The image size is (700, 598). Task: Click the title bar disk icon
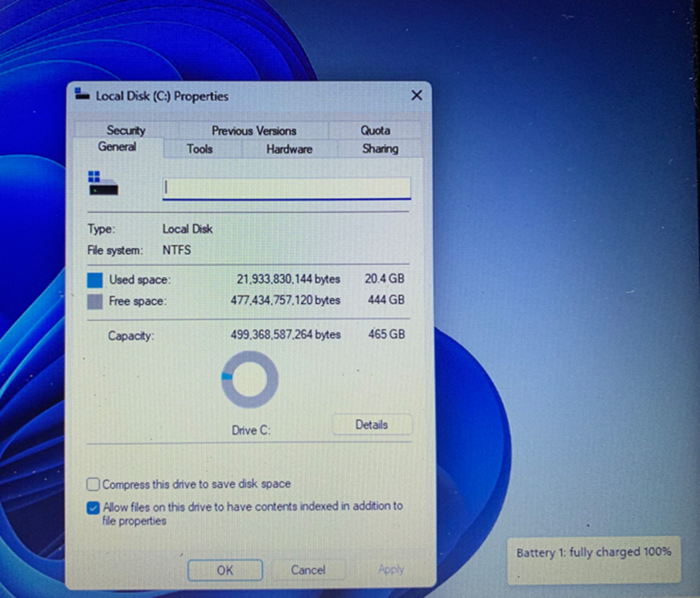click(82, 94)
